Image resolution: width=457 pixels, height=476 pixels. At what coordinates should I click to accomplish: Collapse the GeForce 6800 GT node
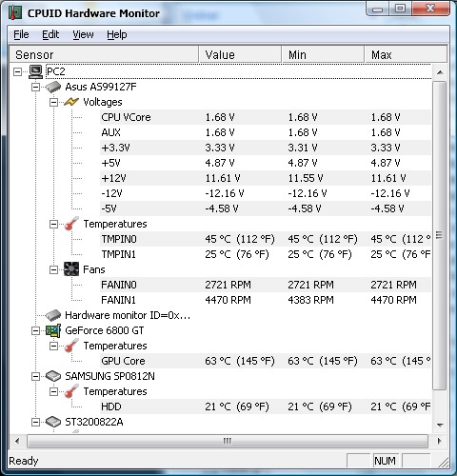coord(36,331)
